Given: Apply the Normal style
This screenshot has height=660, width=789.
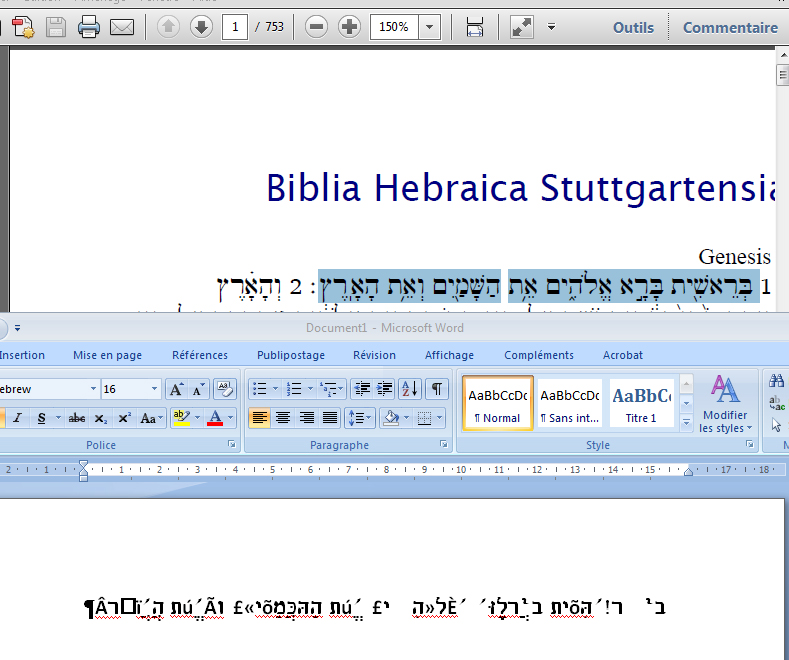Looking at the screenshot, I should click(x=498, y=403).
